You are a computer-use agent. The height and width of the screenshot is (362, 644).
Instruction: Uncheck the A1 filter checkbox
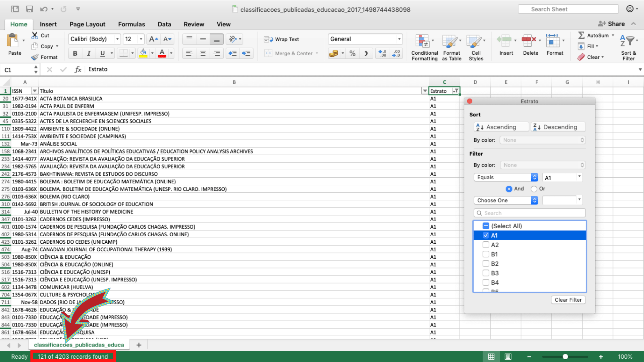486,235
